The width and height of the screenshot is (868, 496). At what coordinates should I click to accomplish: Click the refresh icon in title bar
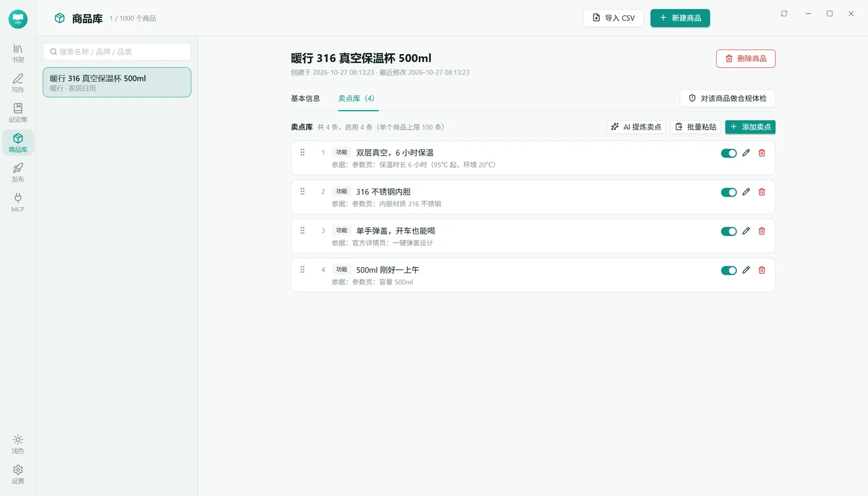(784, 14)
